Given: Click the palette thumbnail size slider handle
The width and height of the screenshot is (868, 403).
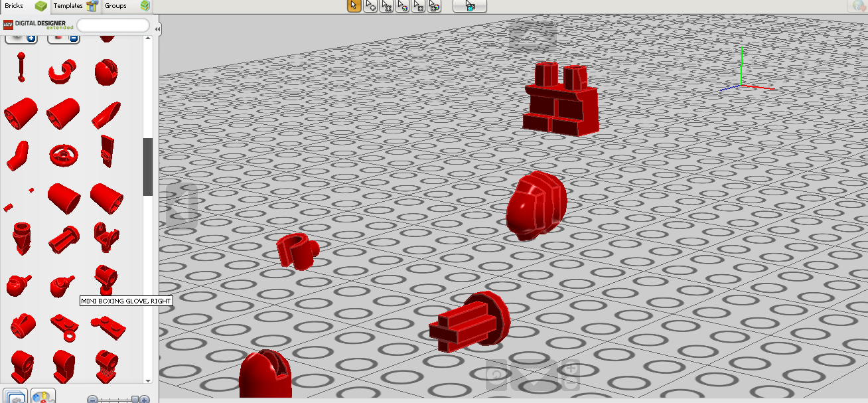Looking at the screenshot, I should tap(135, 399).
